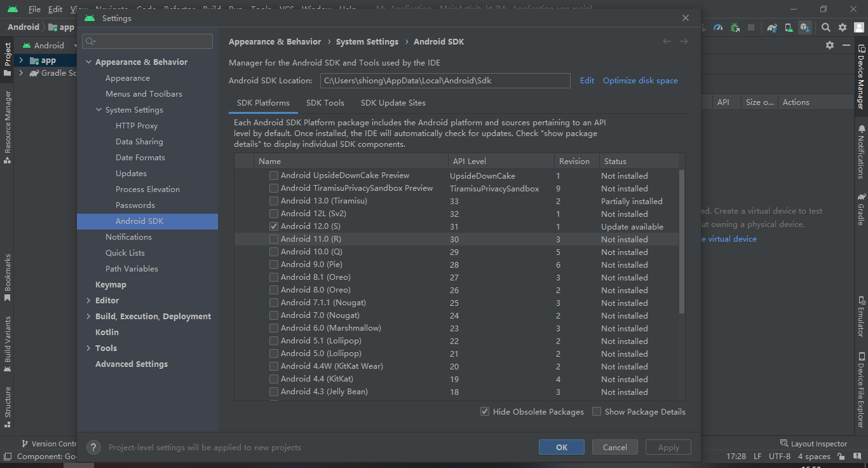This screenshot has width=868, height=468.
Task: Open the Structure side tool window
Action: point(7,406)
